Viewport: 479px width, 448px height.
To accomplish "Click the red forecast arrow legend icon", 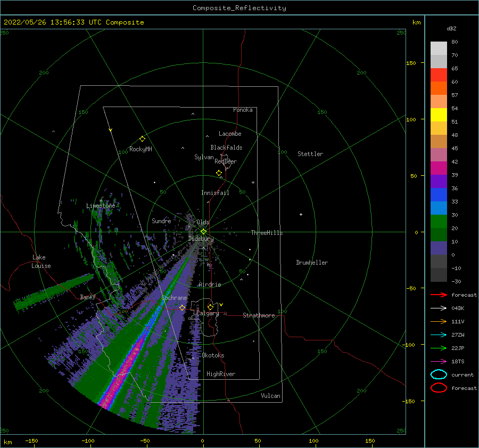I will [x=439, y=295].
